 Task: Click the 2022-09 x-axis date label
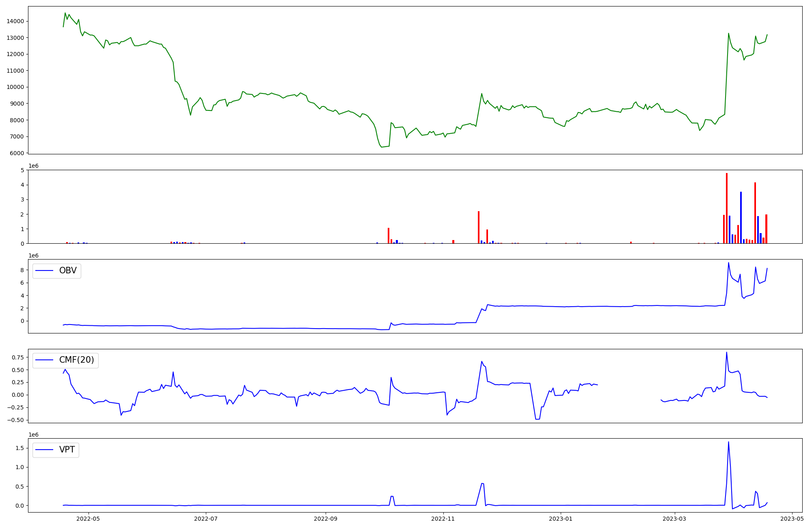pyautogui.click(x=326, y=519)
